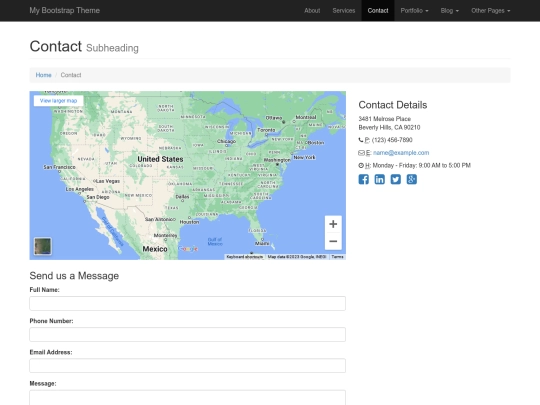Focus the Message text area
This screenshot has height=405, width=540.
click(187, 397)
